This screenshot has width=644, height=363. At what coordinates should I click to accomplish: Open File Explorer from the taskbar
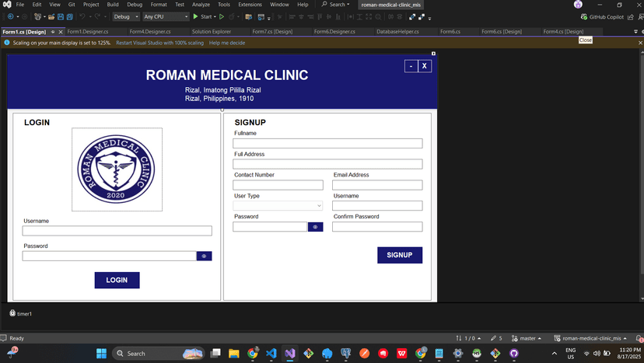point(233,353)
